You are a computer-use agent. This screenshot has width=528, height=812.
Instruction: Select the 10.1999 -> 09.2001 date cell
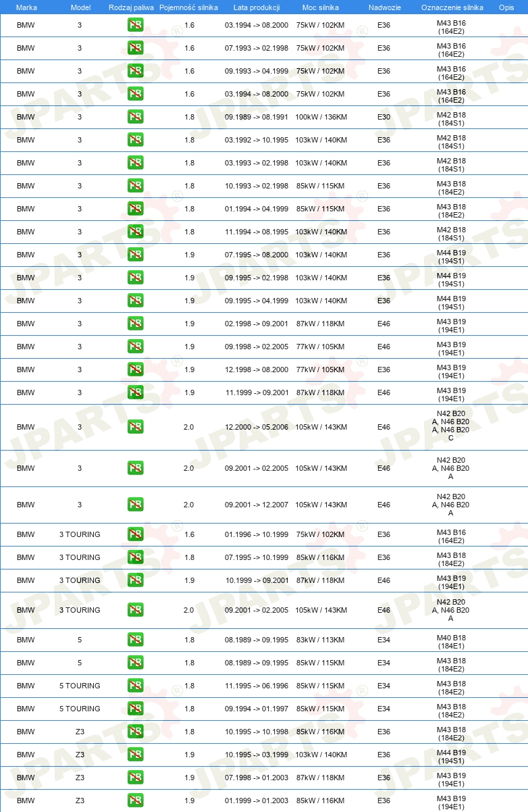point(257,580)
